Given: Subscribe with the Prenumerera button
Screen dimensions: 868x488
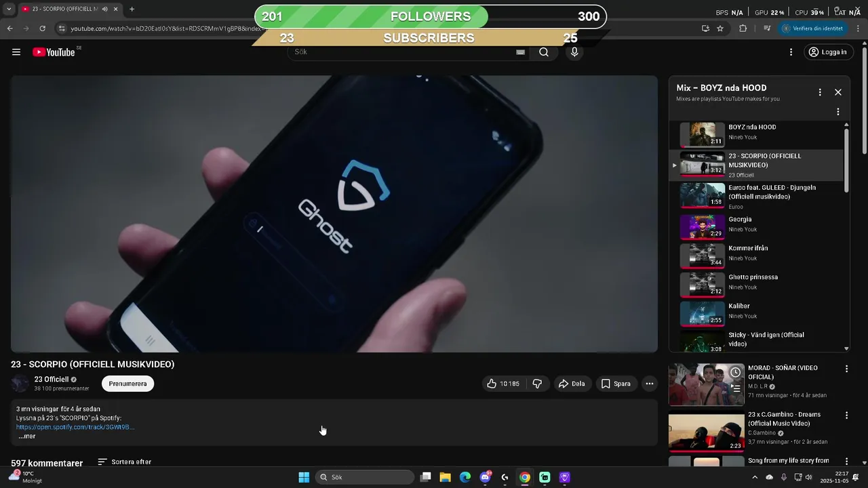Looking at the screenshot, I should [x=128, y=384].
